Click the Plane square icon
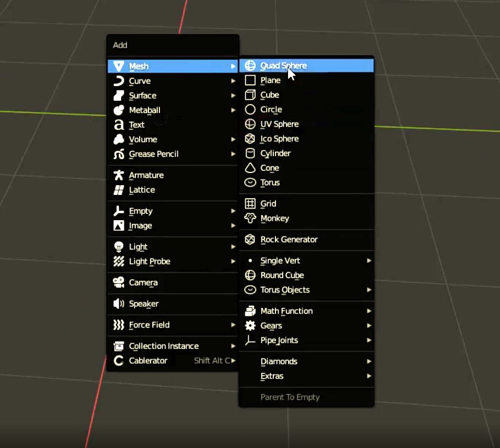 (250, 80)
